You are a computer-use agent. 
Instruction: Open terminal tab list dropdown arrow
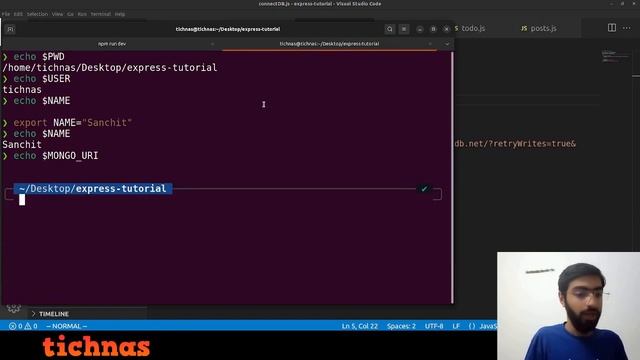coord(447,44)
